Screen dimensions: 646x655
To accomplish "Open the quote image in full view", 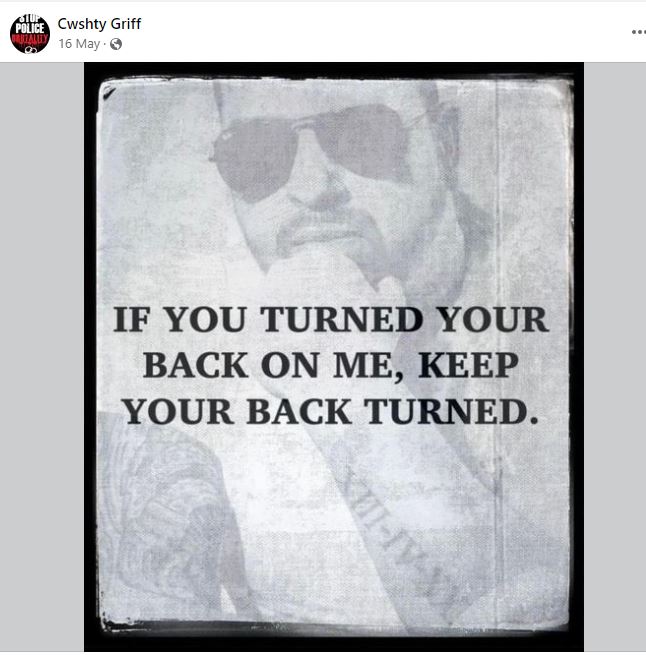I will [334, 356].
